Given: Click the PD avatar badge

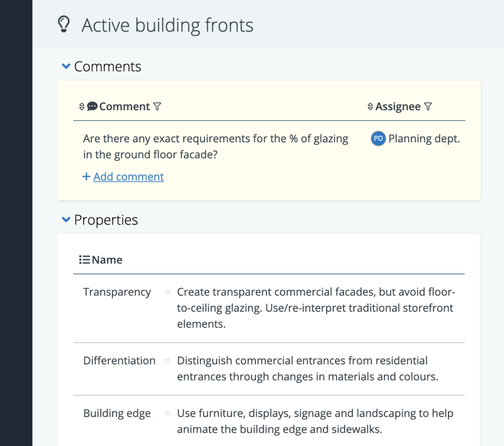Looking at the screenshot, I should click(378, 139).
